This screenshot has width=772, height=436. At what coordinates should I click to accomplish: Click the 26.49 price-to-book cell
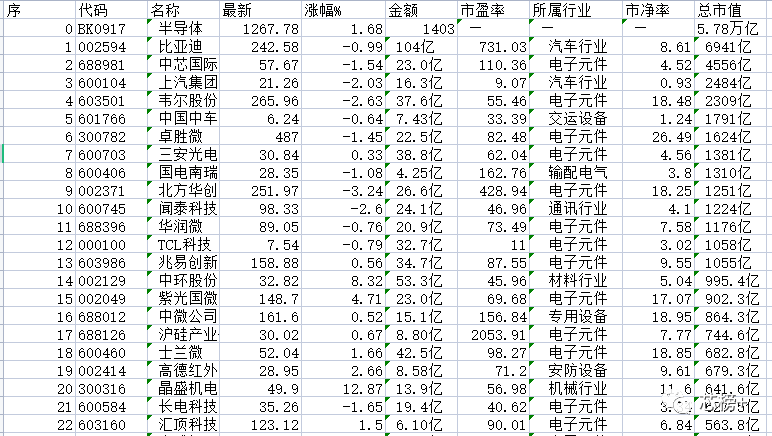click(x=658, y=137)
